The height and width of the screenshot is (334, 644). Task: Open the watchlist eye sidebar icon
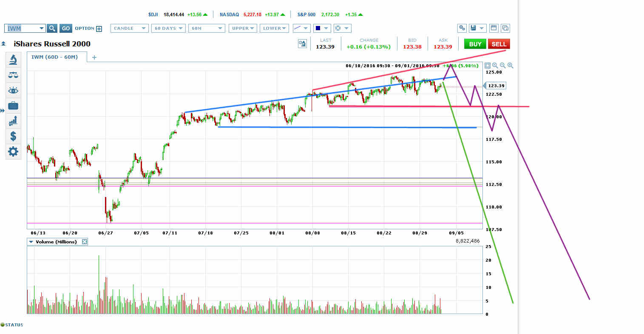point(13,91)
